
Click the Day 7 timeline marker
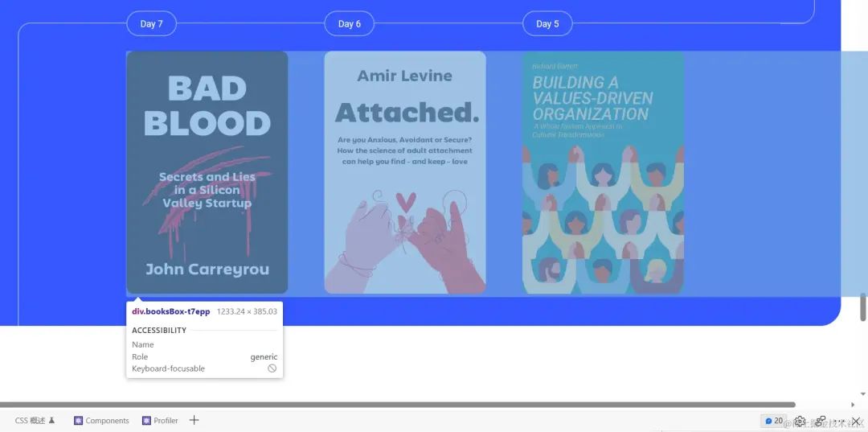coord(152,24)
